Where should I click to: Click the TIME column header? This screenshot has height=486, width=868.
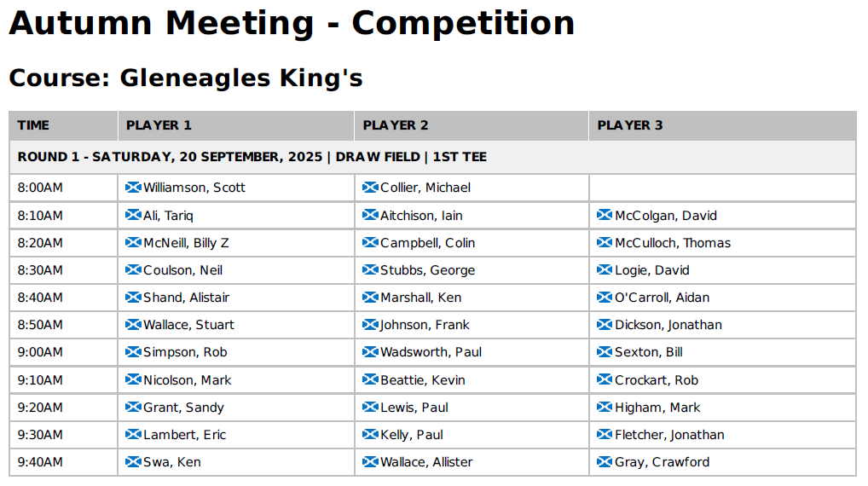click(63, 125)
